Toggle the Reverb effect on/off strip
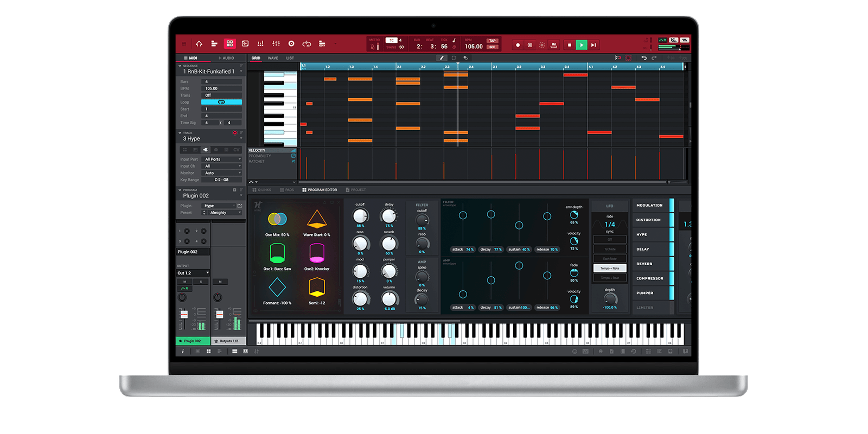The height and width of the screenshot is (434, 868). point(672,264)
